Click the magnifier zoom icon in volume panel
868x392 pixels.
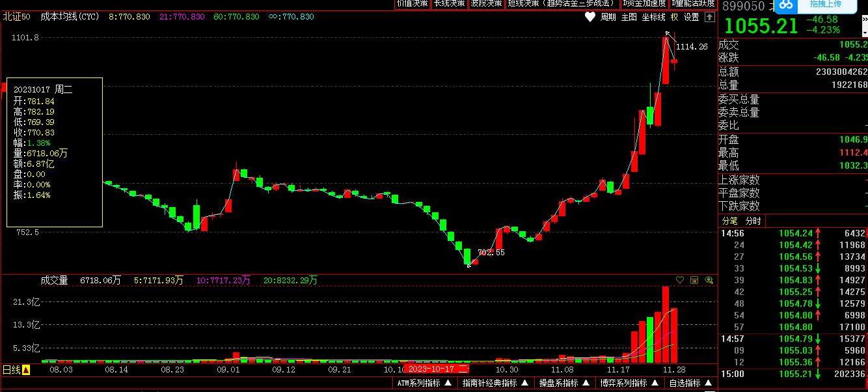click(x=709, y=280)
